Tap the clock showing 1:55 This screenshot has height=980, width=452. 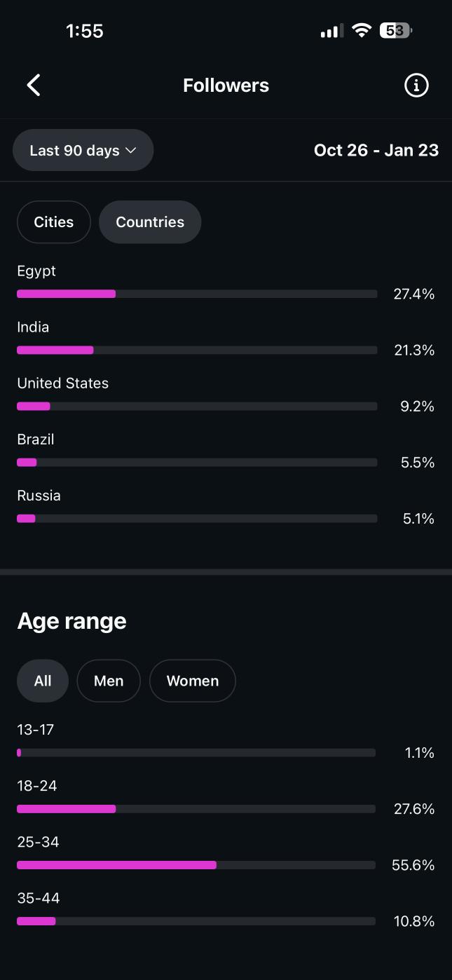click(x=85, y=31)
